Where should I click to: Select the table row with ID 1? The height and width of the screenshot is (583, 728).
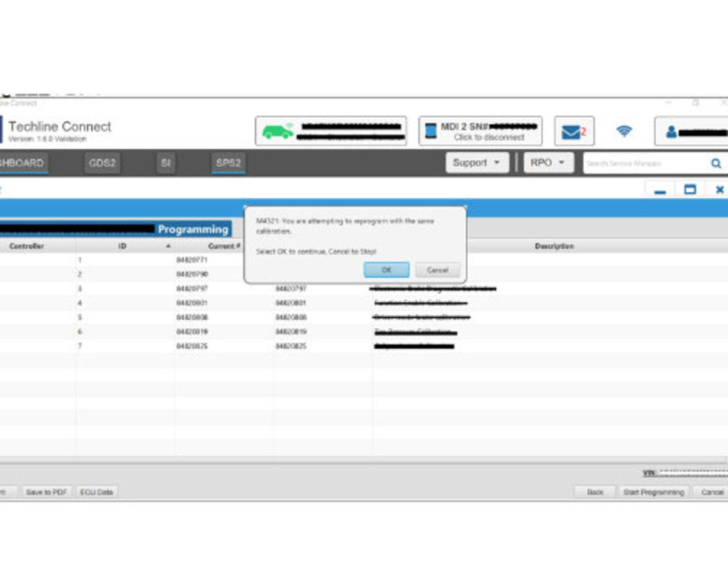364,260
